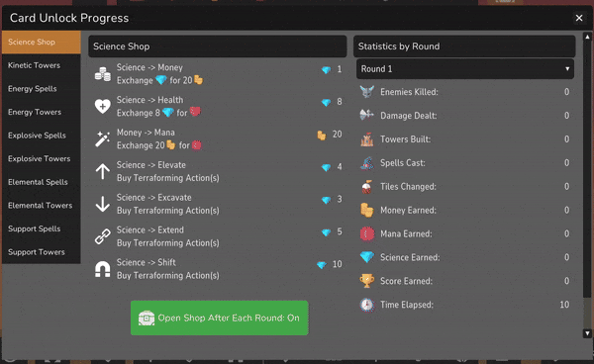Click the magic wand Money to Mana icon
594x364 pixels.
coord(103,138)
